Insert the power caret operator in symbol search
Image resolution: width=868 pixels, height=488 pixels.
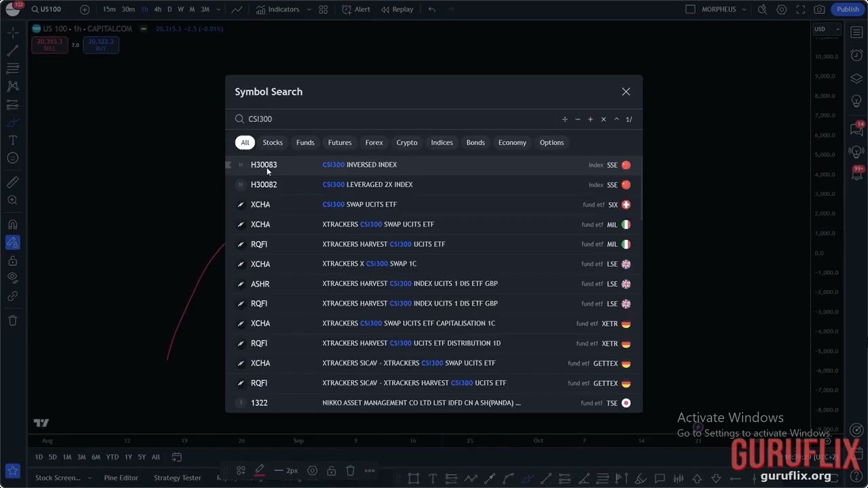click(616, 119)
